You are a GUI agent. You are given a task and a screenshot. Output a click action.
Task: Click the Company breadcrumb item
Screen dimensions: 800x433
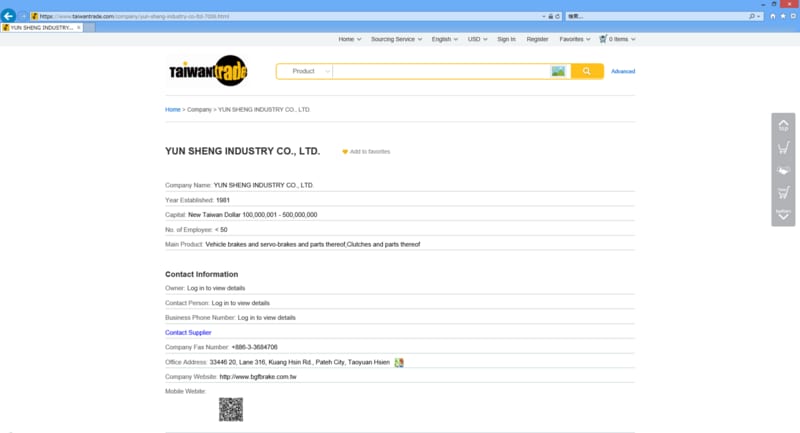pos(199,110)
